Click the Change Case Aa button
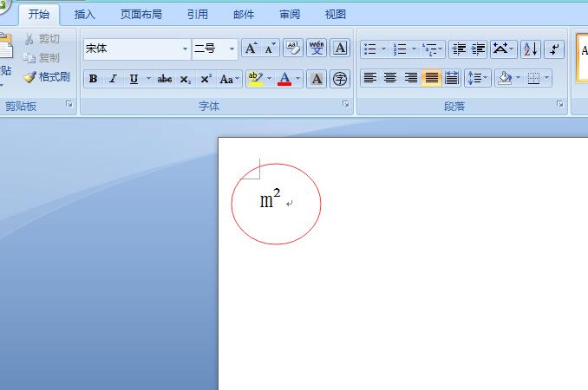 click(229, 79)
